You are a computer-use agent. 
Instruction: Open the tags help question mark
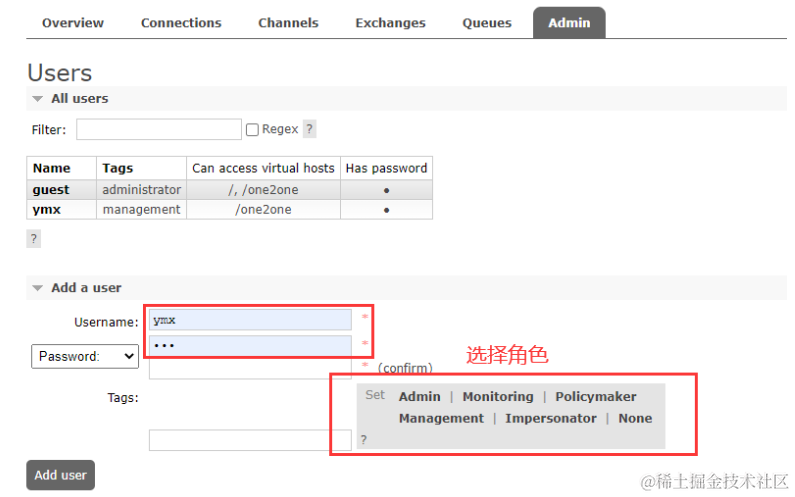pyautogui.click(x=364, y=440)
